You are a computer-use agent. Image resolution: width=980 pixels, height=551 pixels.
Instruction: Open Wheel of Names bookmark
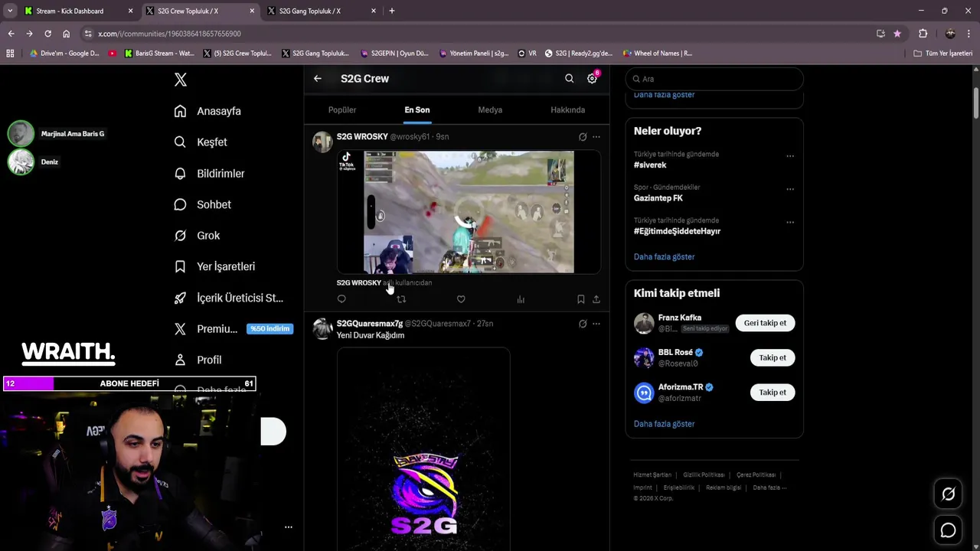click(x=657, y=54)
